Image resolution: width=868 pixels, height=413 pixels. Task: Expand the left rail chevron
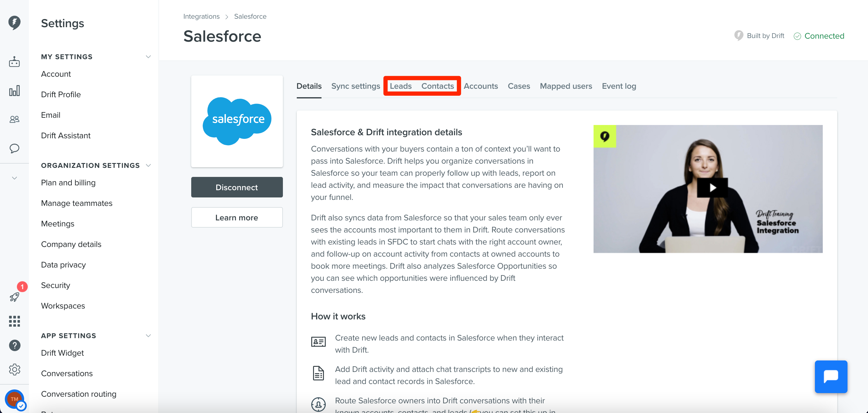[x=14, y=178]
